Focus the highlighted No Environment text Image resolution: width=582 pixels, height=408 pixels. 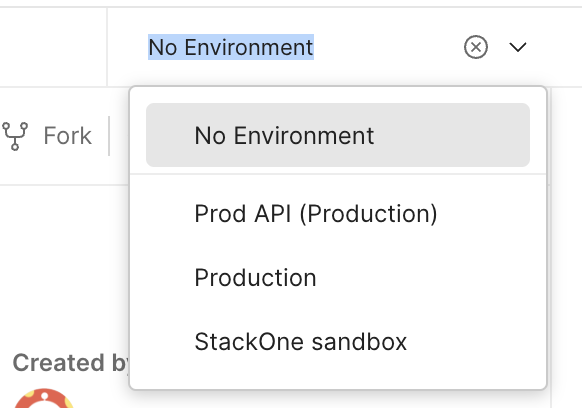231,47
